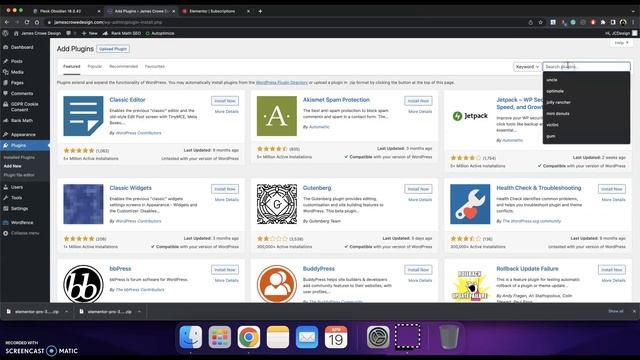The image size is (640, 360).
Task: Open the Chrome three-dot menu
Action: (x=634, y=22)
